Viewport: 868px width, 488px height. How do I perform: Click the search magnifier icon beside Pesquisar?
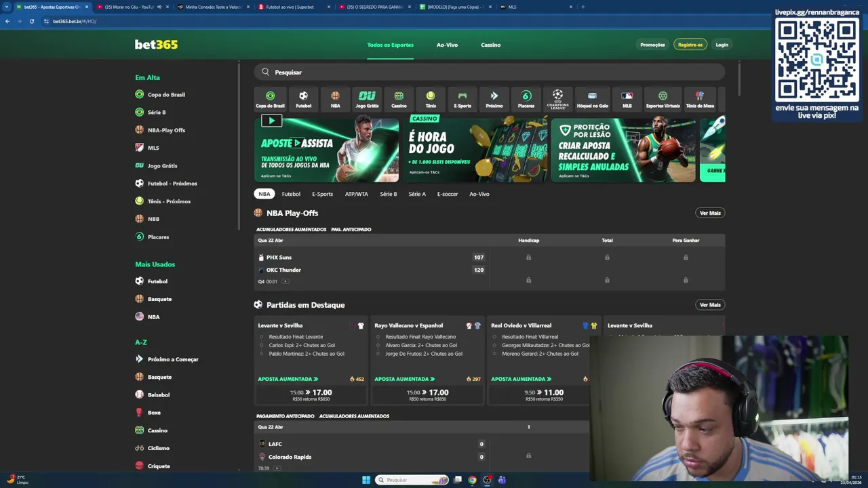tap(265, 72)
